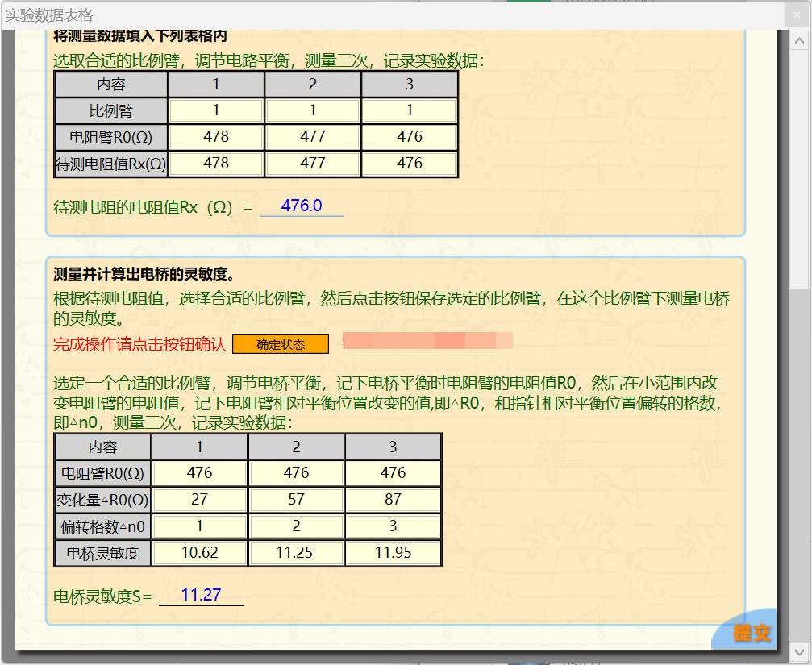Close the 实验数据表格 dialog window
Image resolution: width=812 pixels, height=665 pixels.
[796, 15]
